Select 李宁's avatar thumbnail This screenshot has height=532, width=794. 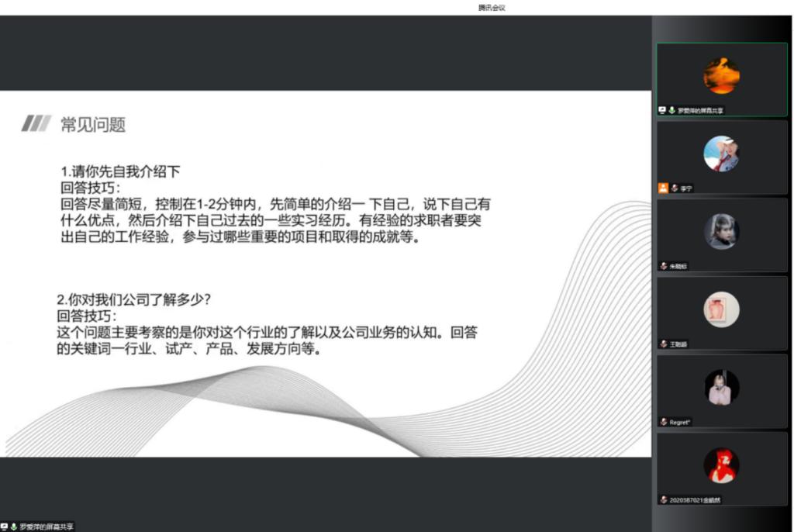point(721,154)
